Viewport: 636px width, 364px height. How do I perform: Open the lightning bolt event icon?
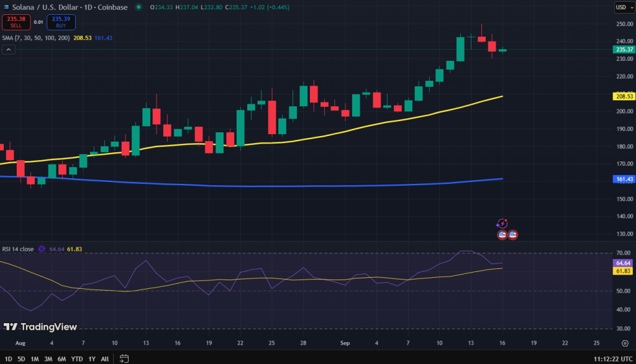[x=502, y=224]
